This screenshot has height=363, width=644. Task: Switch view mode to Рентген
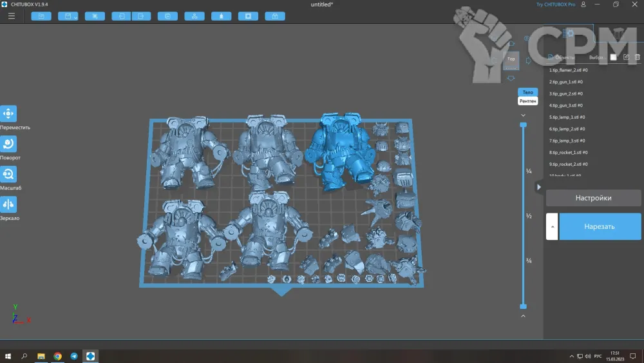pos(527,101)
